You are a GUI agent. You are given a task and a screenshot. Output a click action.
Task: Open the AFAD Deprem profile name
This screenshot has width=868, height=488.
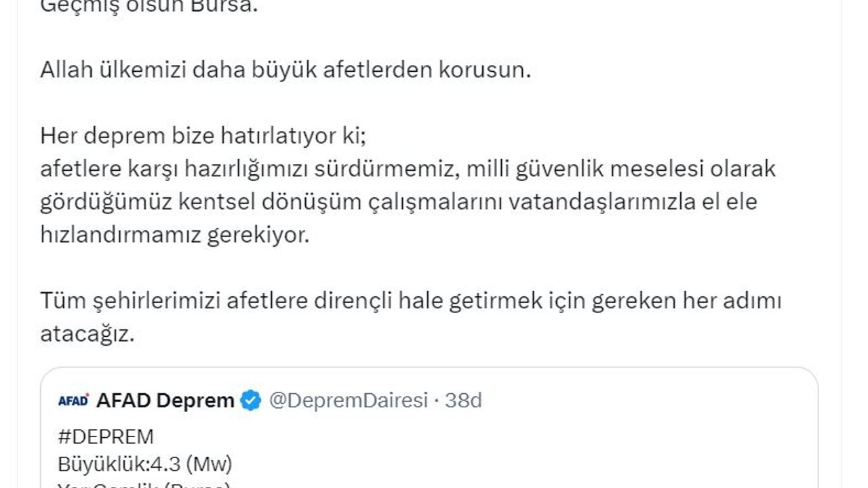[165, 401]
